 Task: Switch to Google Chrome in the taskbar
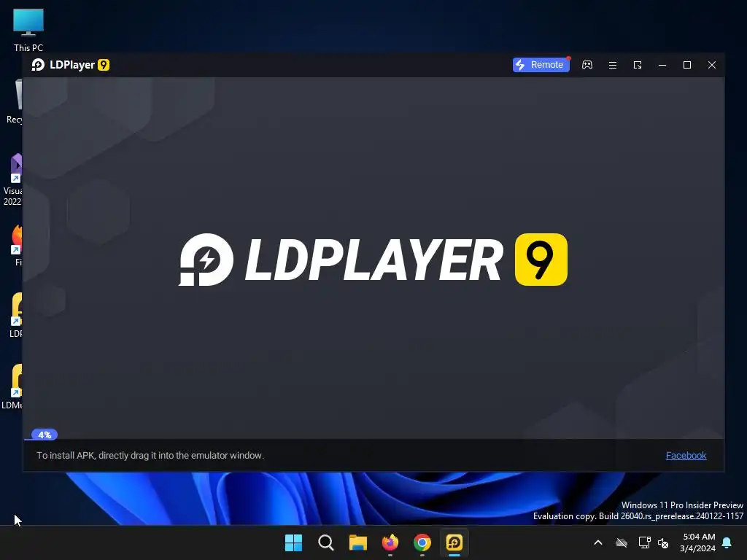point(422,542)
